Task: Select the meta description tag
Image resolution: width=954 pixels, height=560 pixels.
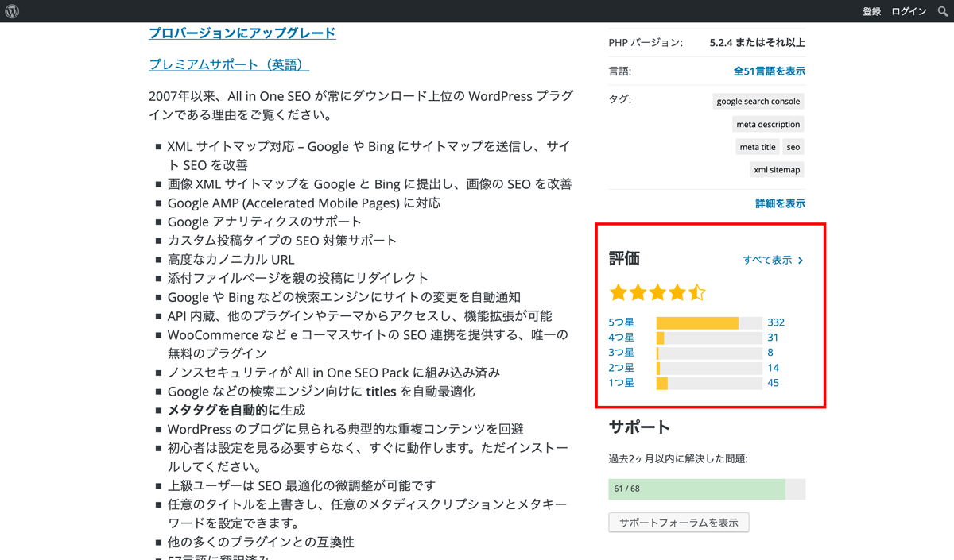Action: 768,124
